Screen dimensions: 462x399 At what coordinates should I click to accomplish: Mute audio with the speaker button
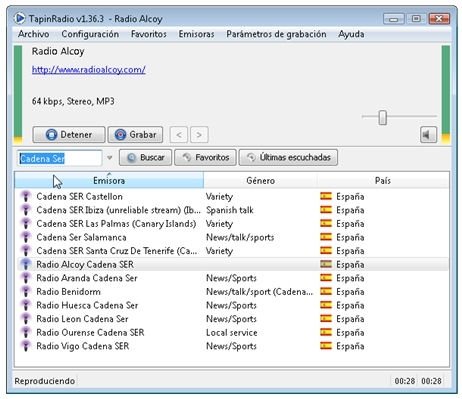click(x=428, y=135)
